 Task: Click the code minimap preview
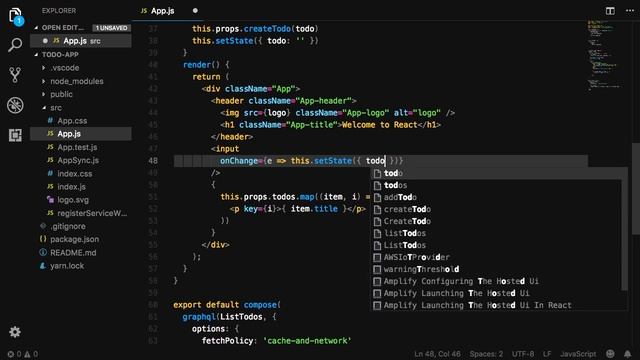[x=604, y=55]
